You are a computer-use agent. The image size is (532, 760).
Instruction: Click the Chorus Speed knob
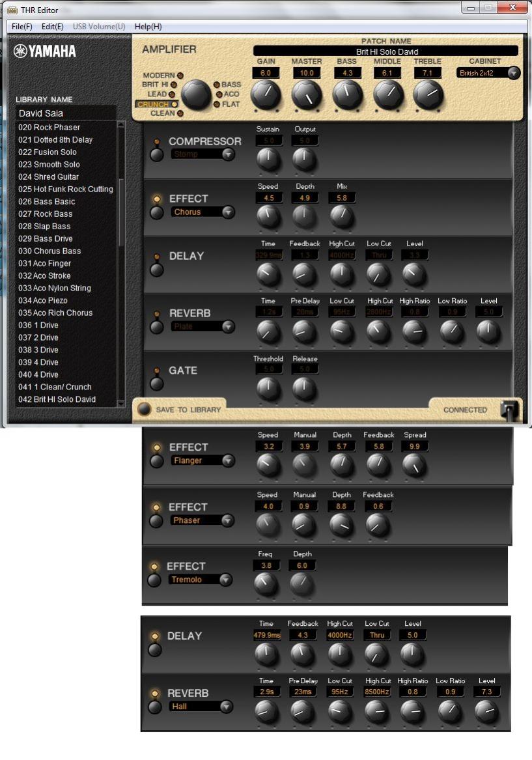click(x=268, y=216)
